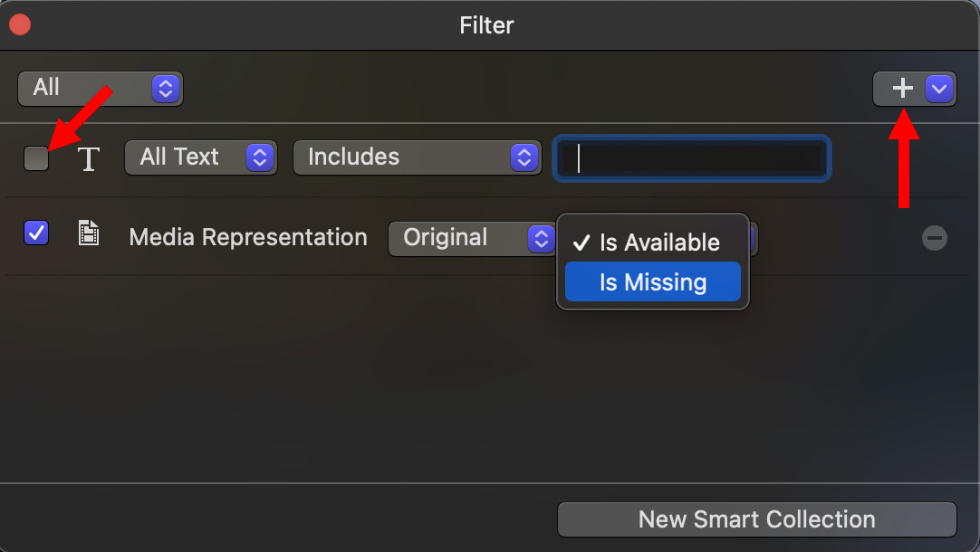The width and height of the screenshot is (980, 552).
Task: Click the stepper arrows on the All popup
Action: pyautogui.click(x=166, y=89)
